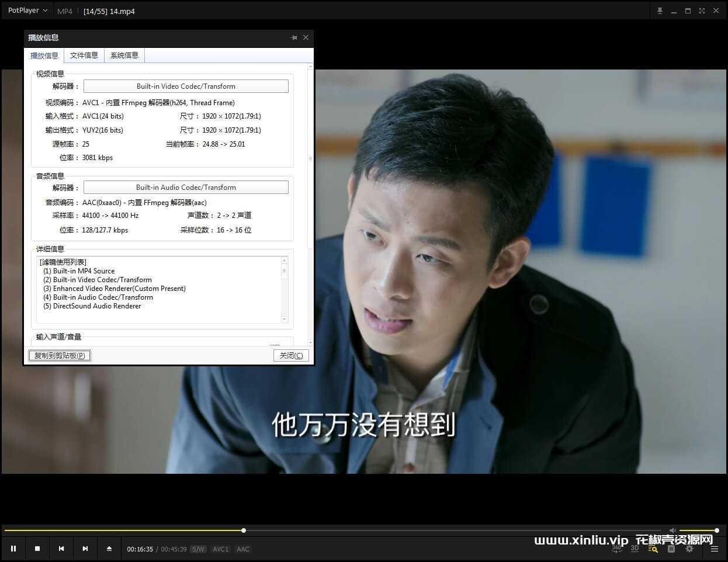Click the 复制到剪贴板 button
The width and height of the screenshot is (728, 562).
coord(60,355)
